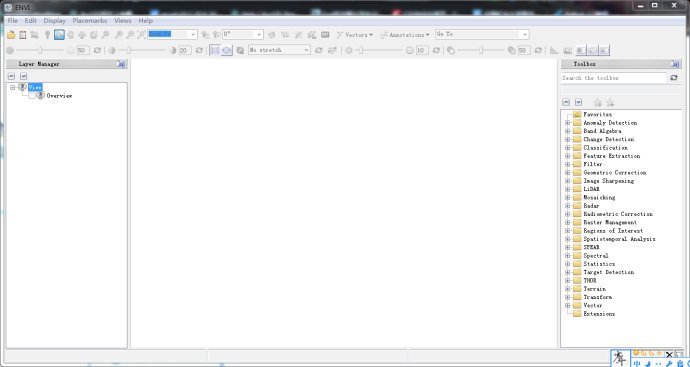Screen dimensions: 690x367
Task: Collapse all in Layer Manager
Action: [x=11, y=77]
